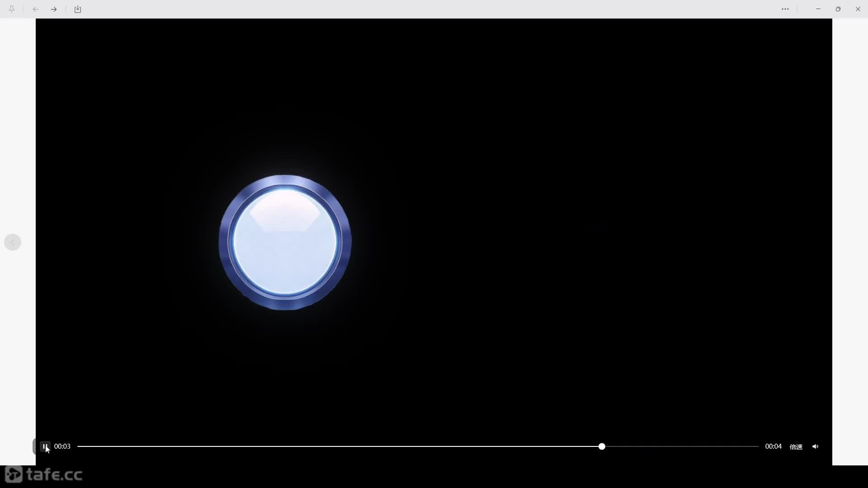Pin the viewer window on top
The height and width of the screenshot is (488, 868).
click(12, 9)
